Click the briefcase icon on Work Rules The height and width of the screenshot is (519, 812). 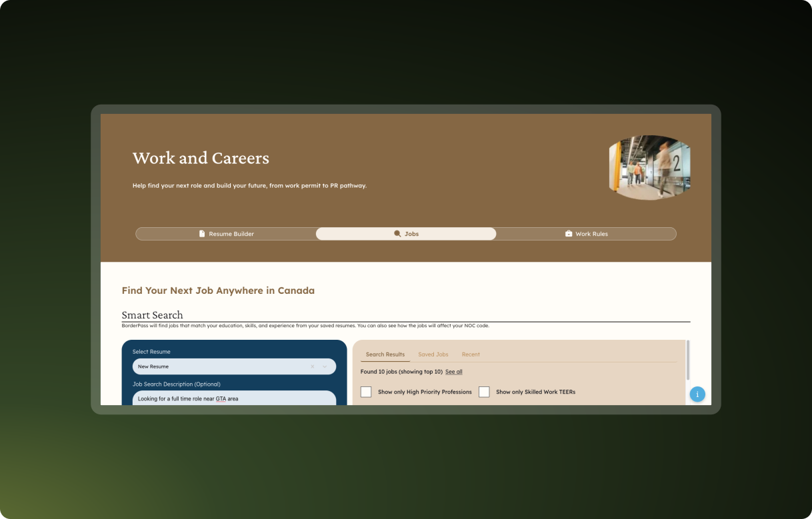[568, 234]
